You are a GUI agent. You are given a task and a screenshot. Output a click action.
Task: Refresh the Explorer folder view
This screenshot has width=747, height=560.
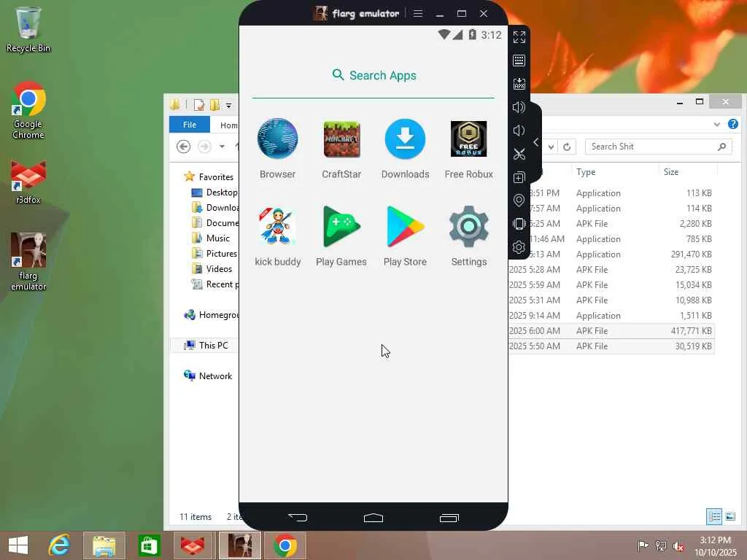click(566, 147)
